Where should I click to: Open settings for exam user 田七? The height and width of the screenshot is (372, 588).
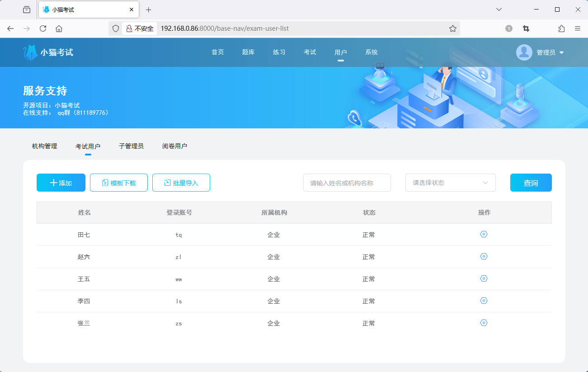click(x=484, y=234)
